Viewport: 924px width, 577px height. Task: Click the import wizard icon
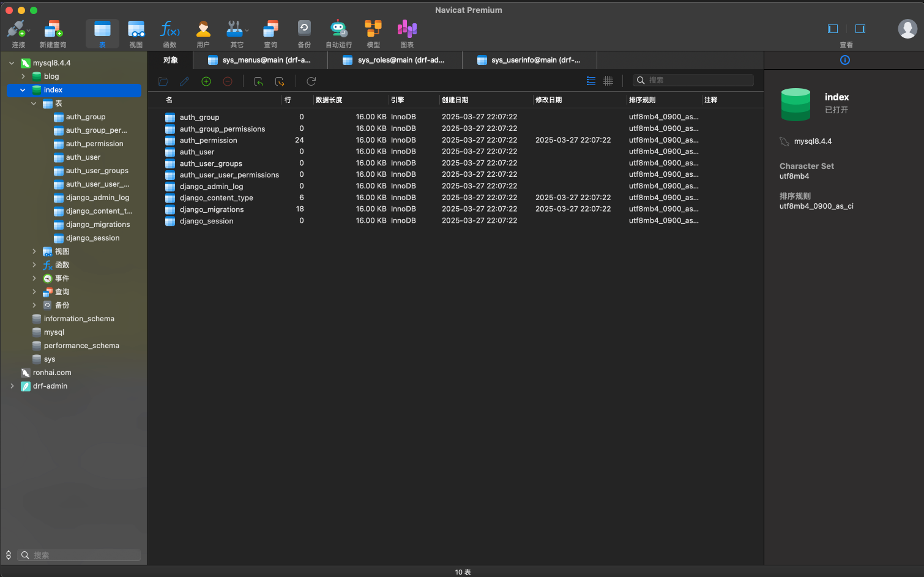259,81
